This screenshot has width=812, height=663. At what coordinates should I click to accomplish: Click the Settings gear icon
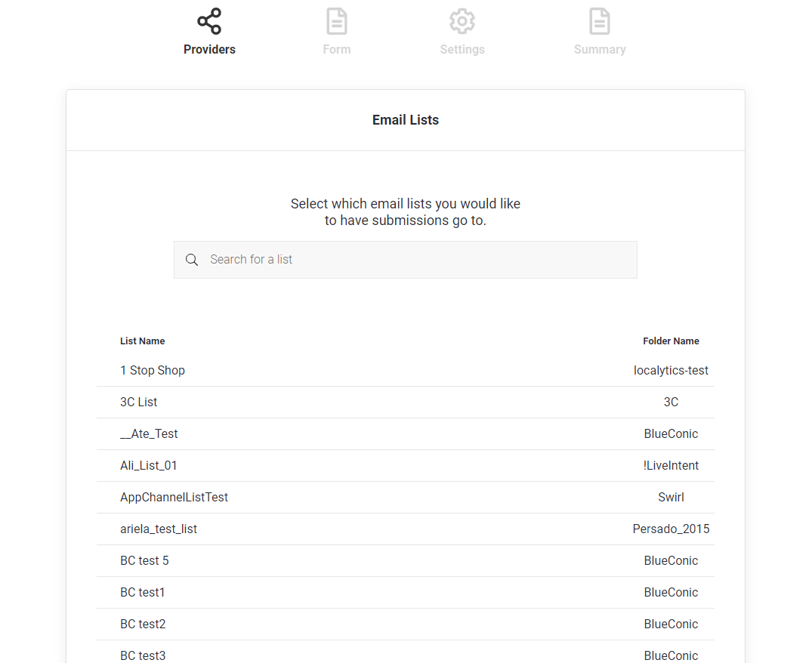[462, 20]
